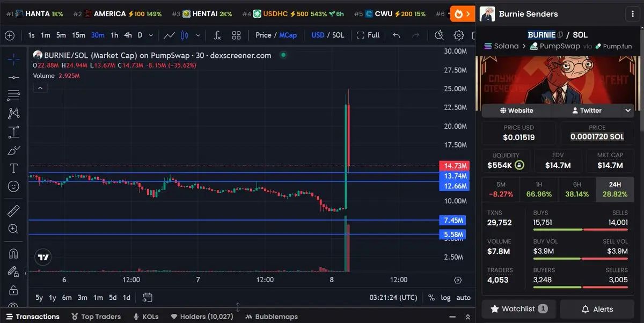Switch chart to Price mode

coord(263,35)
